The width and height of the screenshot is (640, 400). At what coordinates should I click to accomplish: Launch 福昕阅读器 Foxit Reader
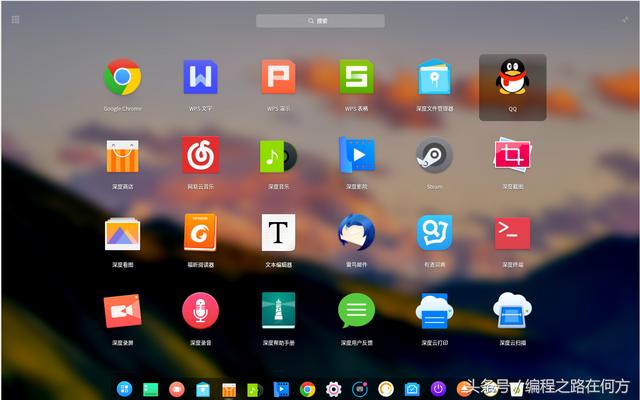point(200,232)
